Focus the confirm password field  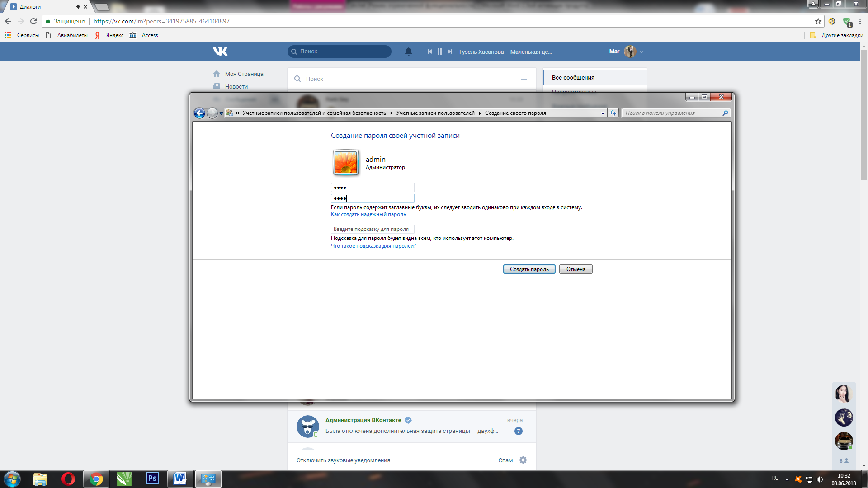(x=373, y=198)
